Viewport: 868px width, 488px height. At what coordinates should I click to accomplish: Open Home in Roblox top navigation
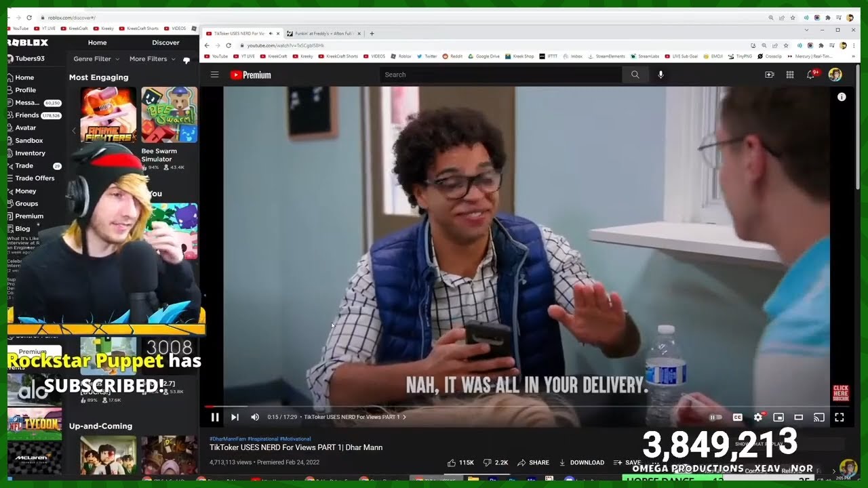click(97, 43)
